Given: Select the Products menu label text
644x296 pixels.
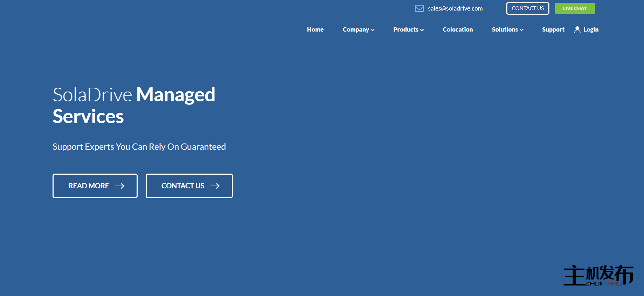Looking at the screenshot, I should [406, 30].
